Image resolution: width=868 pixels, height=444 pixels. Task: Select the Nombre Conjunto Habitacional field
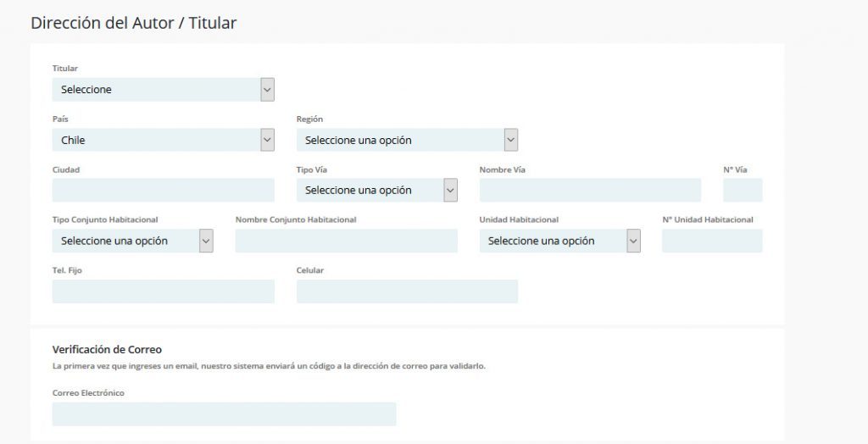pyautogui.click(x=347, y=241)
